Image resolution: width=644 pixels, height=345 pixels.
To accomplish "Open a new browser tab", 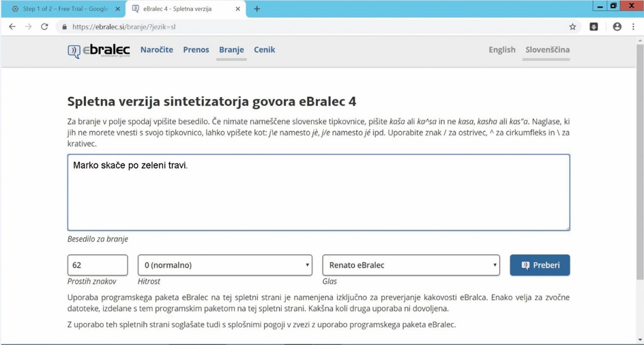I will (257, 9).
